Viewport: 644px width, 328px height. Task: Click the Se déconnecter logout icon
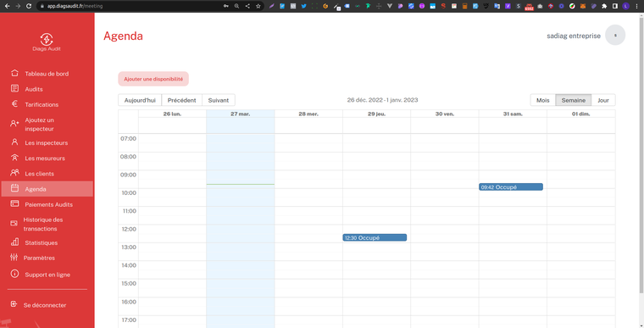click(14, 304)
